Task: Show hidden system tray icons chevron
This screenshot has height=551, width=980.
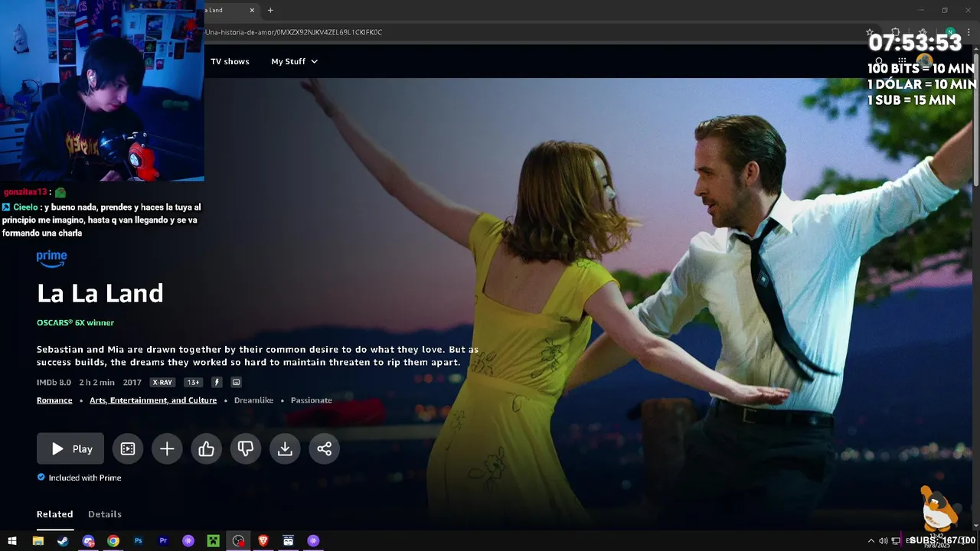Action: coord(871,541)
